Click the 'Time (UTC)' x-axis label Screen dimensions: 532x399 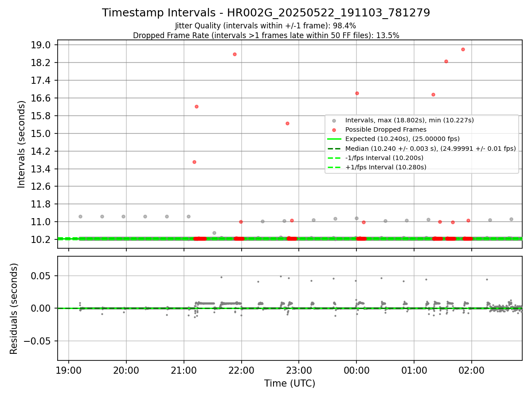289,383
